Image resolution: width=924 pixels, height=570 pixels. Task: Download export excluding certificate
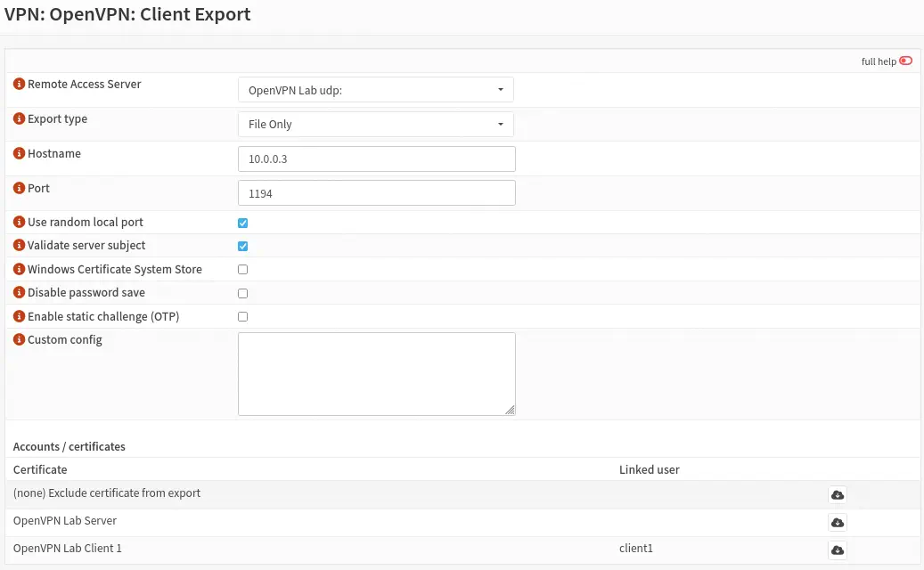click(x=837, y=495)
